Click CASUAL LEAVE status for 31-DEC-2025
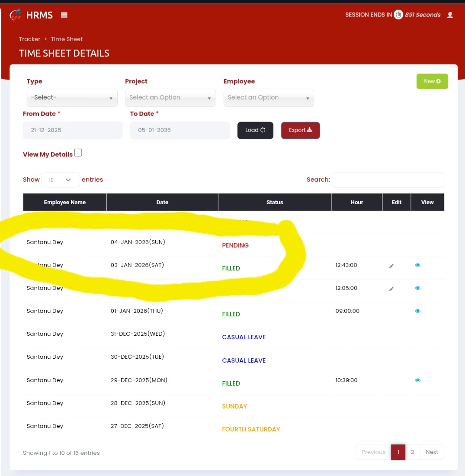465x476 pixels. pyautogui.click(x=244, y=337)
